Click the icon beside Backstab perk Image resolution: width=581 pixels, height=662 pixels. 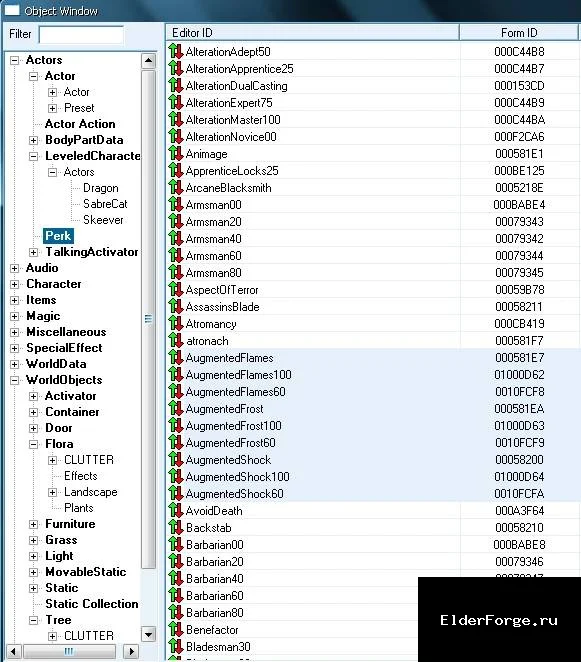[176, 527]
